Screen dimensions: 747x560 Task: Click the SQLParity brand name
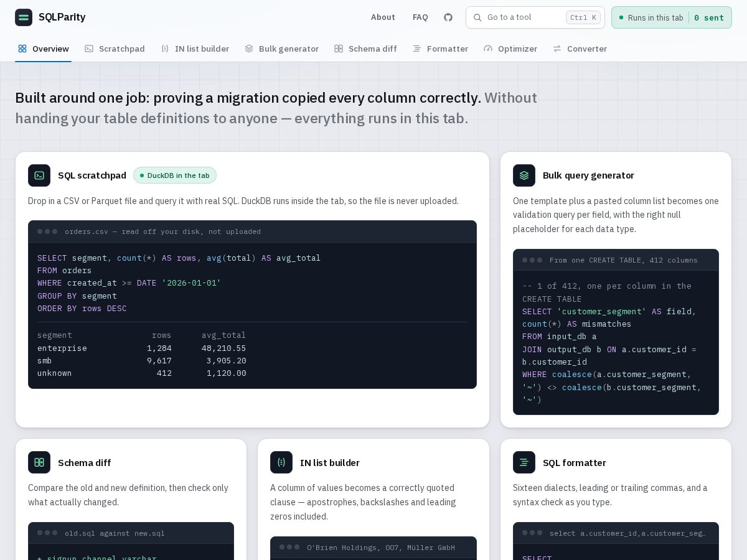pos(62,17)
